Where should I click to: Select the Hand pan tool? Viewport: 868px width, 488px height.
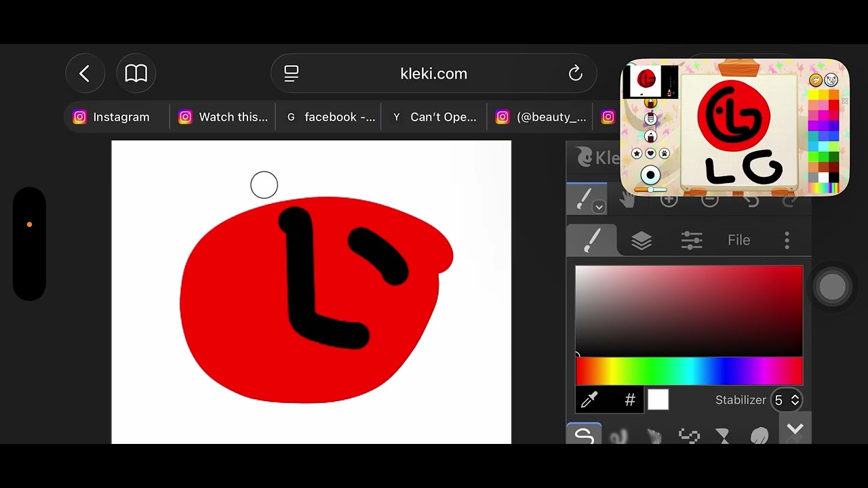[627, 199]
